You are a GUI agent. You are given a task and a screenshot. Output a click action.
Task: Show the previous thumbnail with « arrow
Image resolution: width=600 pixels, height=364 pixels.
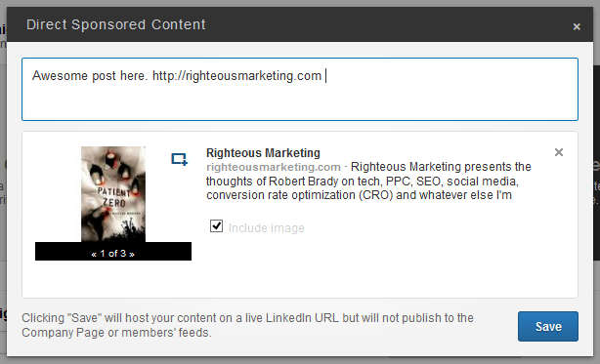pos(94,254)
